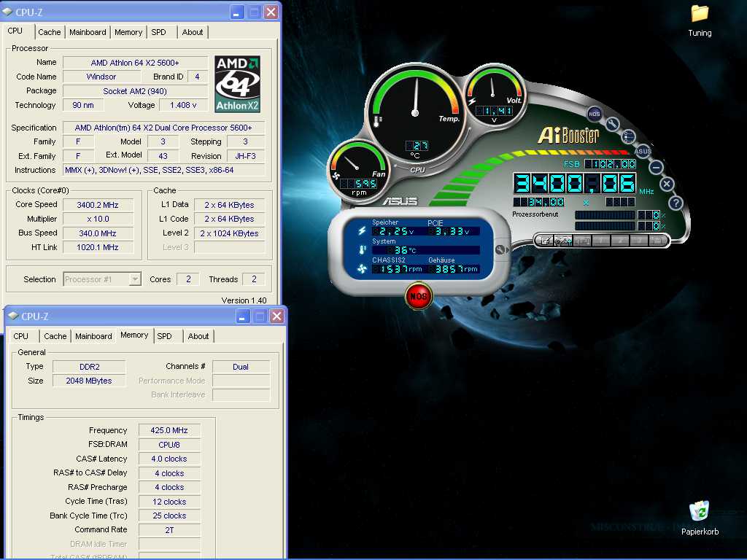Open Cache tab in top CPU-Z window
The height and width of the screenshot is (560, 747).
[50, 32]
